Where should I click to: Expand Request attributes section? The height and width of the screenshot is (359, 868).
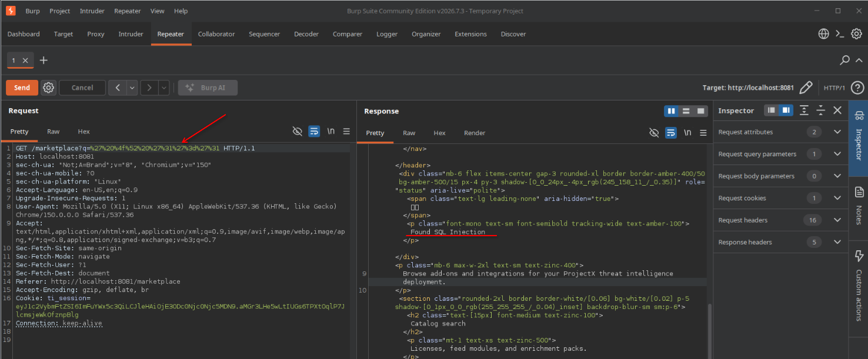781,132
